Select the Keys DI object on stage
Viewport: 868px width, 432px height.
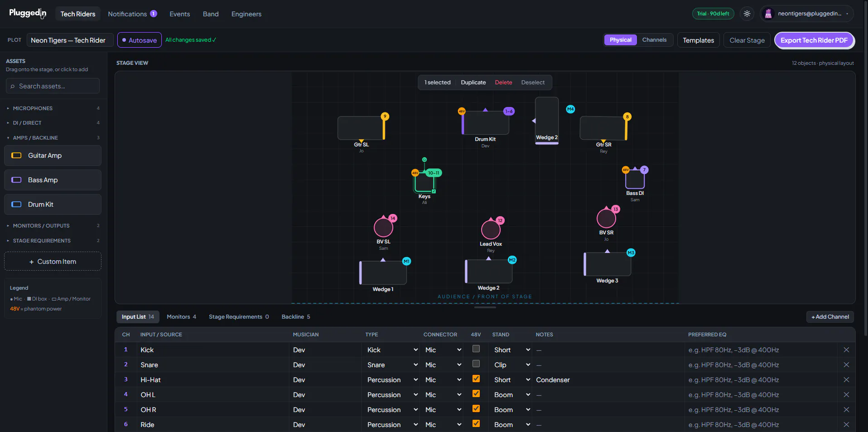coord(424,182)
